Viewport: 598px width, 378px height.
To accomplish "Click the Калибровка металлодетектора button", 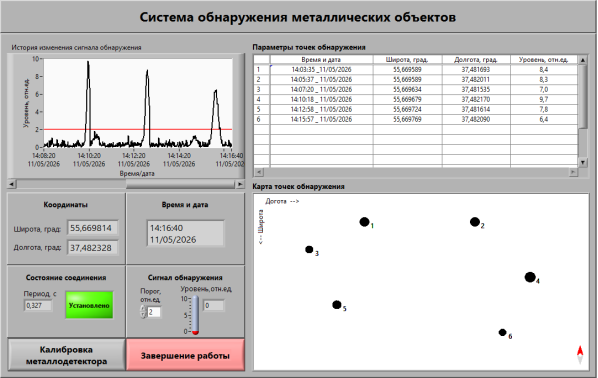I will (66, 355).
